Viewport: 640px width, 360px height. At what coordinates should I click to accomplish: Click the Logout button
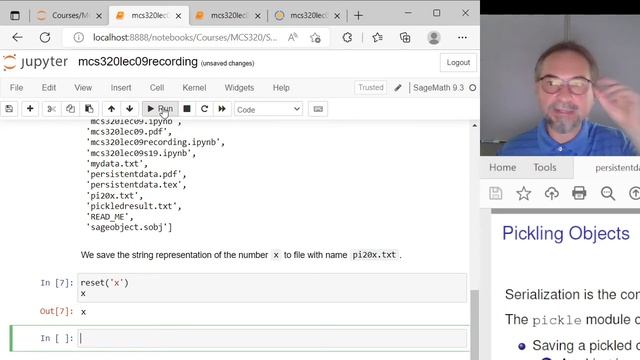pyautogui.click(x=458, y=62)
